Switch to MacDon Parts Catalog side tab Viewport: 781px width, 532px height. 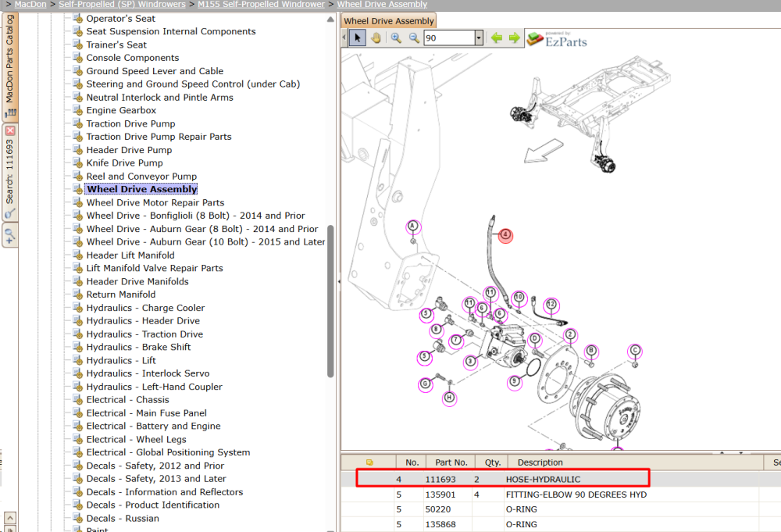tap(10, 66)
